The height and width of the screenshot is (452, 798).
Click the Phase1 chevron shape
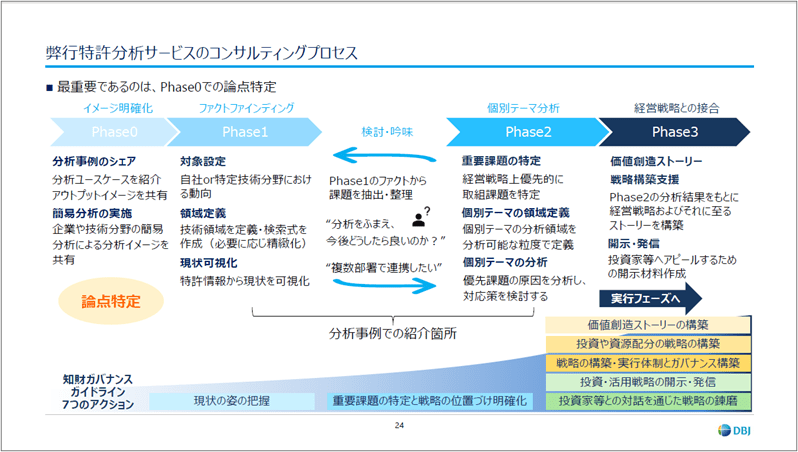245,132
